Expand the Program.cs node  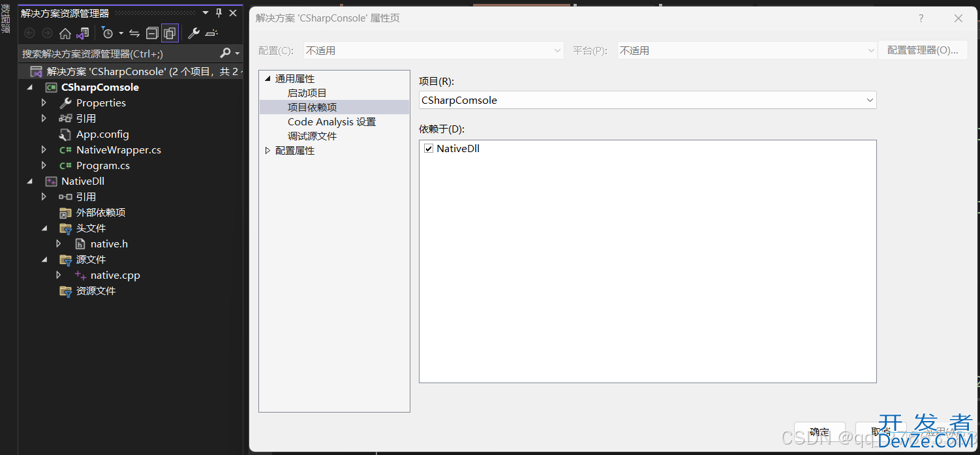coord(44,165)
